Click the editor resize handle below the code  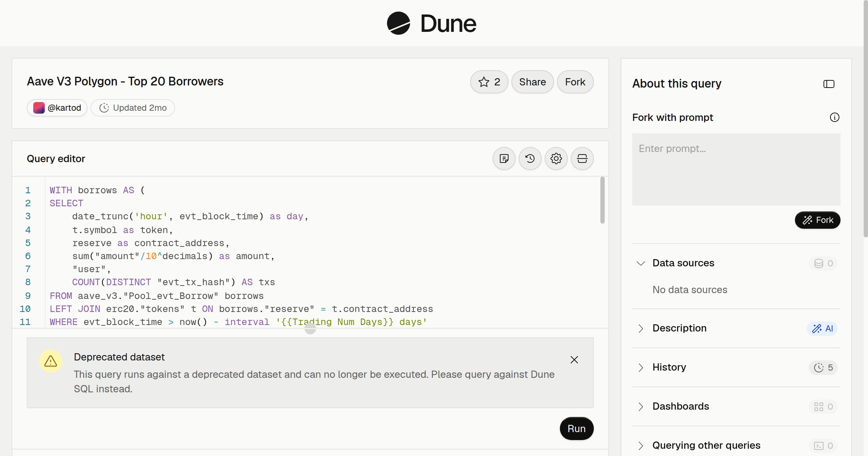click(310, 329)
